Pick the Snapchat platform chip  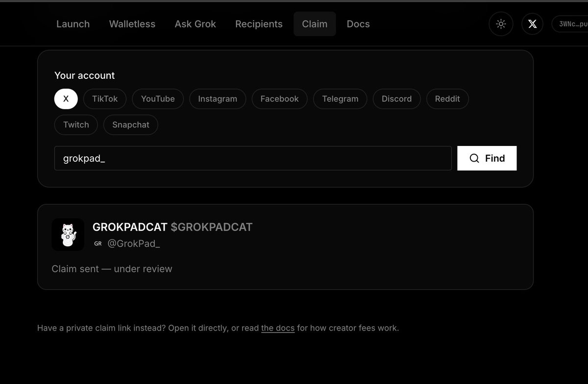pos(131,125)
